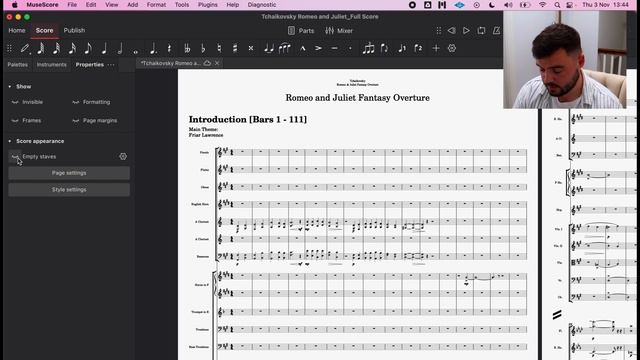Viewport: 640px width, 360px height.
Task: Select whole note duration
Action: (x=136, y=51)
